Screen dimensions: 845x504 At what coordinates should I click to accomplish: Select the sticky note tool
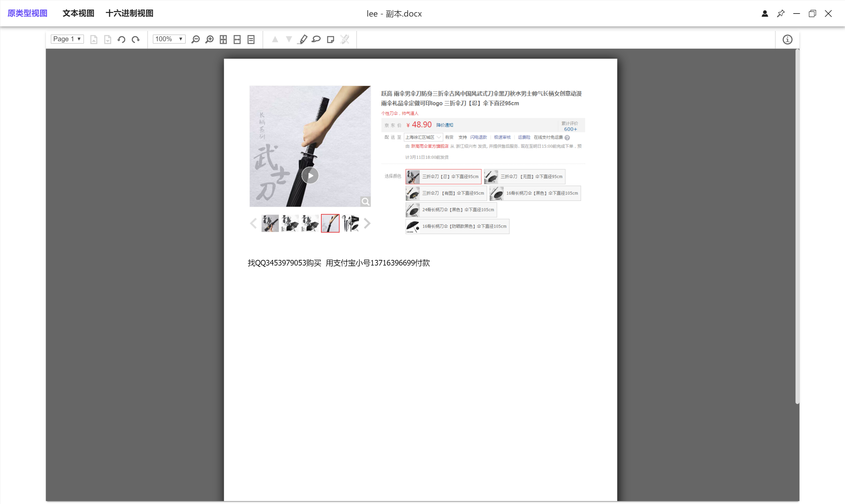[331, 39]
